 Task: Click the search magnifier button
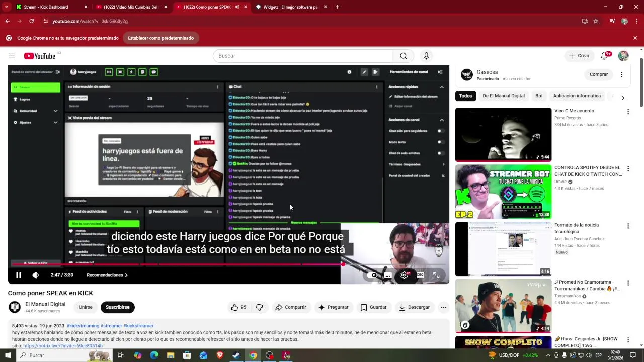404,56
